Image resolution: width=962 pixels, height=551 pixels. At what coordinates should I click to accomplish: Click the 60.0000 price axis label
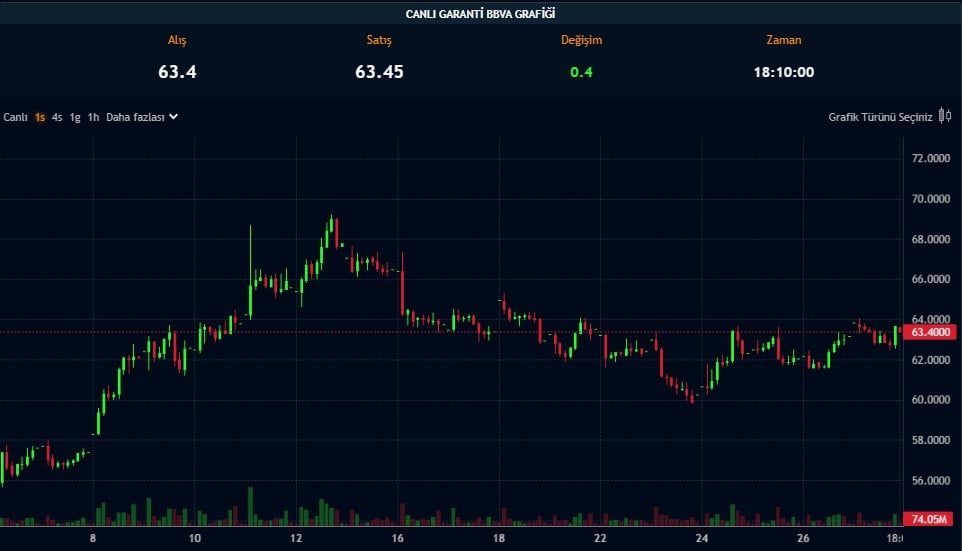point(930,400)
